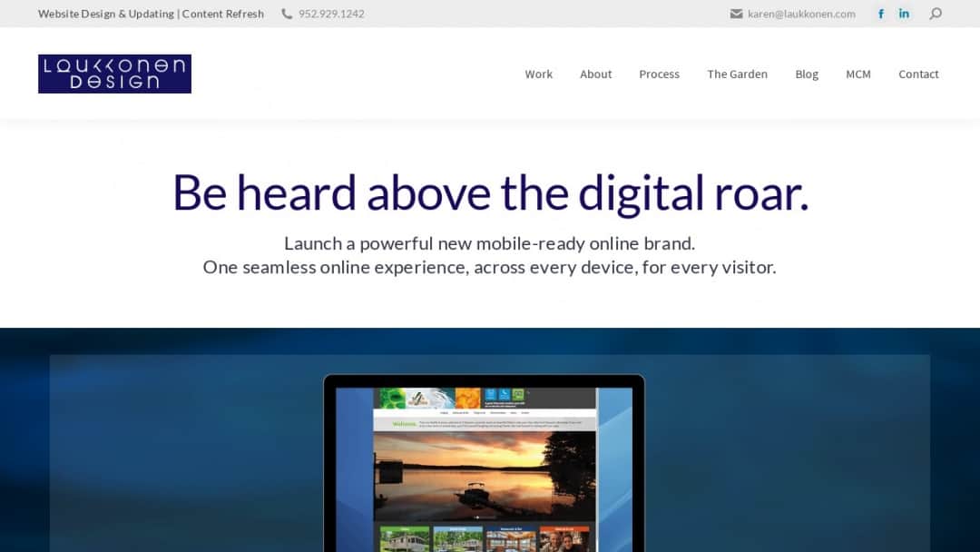Click the Laukkonen Design logo
This screenshot has width=980, height=552.
[114, 74]
